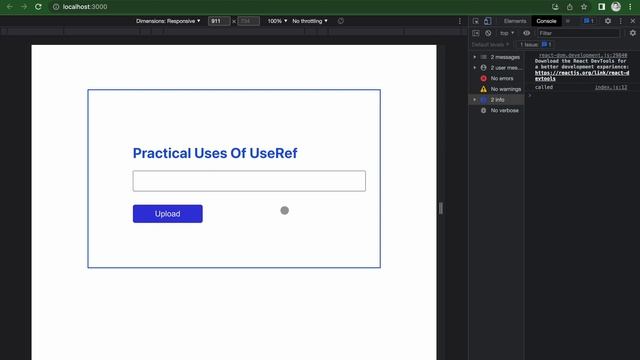The height and width of the screenshot is (360, 640).
Task: Reload the localhost page
Action: pos(38,7)
